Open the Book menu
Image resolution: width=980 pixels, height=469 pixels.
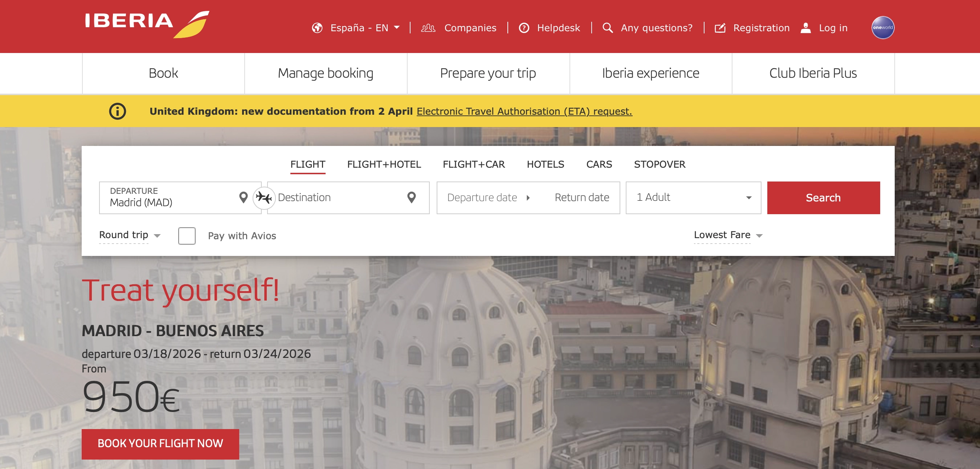[163, 73]
